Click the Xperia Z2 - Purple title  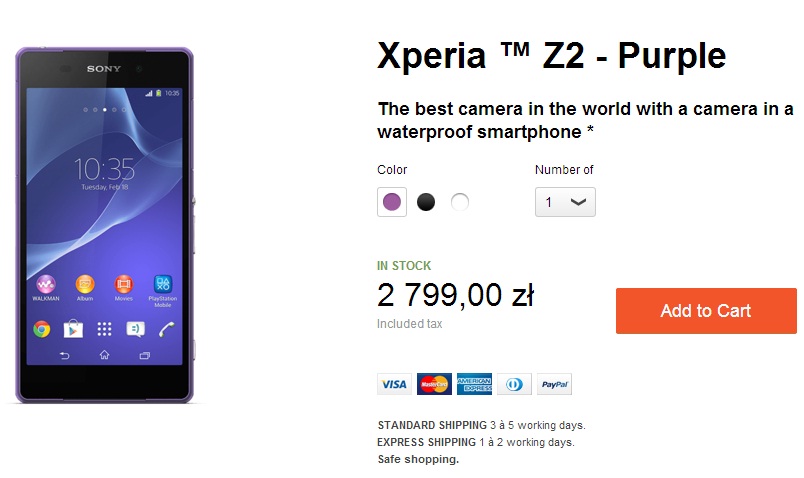pyautogui.click(x=551, y=55)
